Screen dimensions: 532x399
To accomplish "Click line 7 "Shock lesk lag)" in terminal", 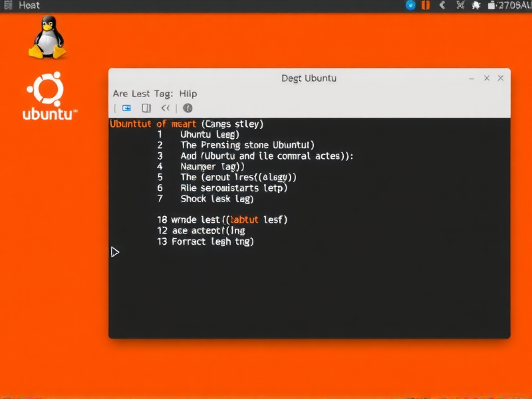I will pyautogui.click(x=216, y=199).
